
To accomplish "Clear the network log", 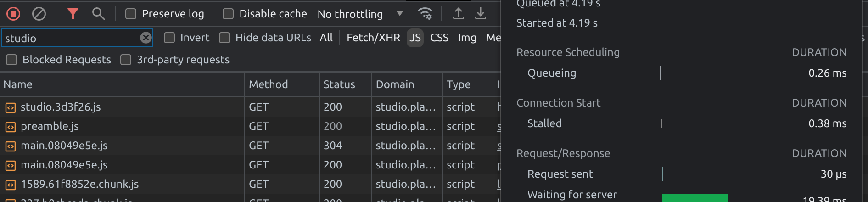I will (39, 14).
